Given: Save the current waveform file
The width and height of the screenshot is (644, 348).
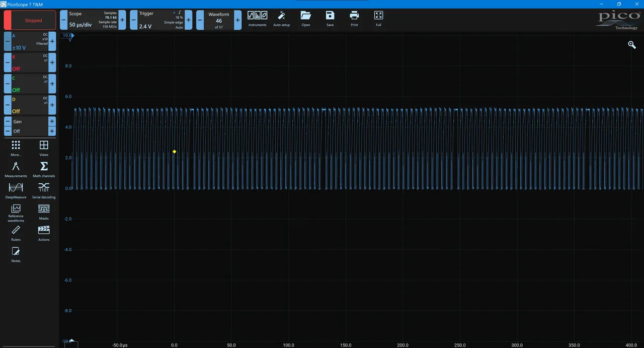Looking at the screenshot, I should click(330, 18).
